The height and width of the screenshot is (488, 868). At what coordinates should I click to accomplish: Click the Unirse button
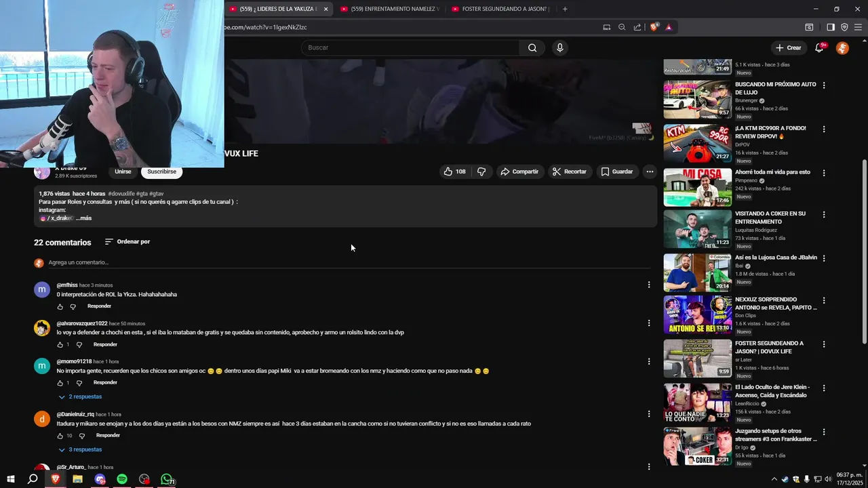click(x=123, y=171)
